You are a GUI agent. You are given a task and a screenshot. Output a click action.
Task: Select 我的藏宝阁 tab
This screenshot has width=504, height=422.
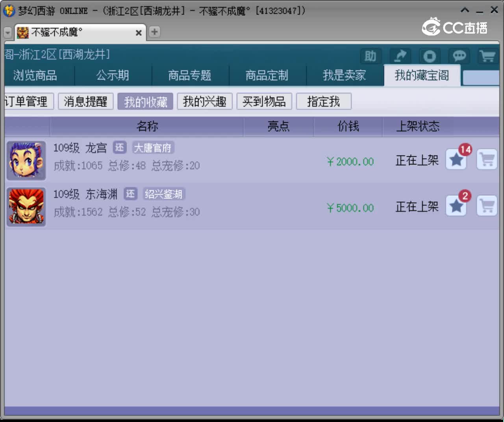point(422,75)
